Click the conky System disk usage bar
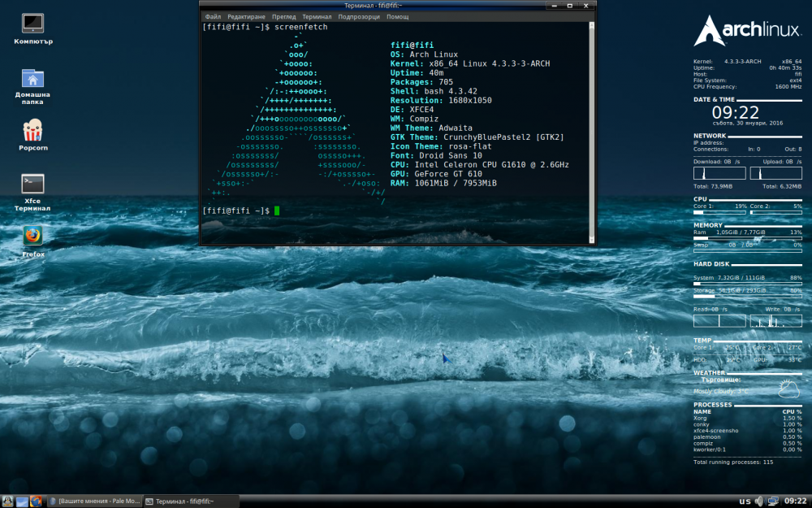 click(747, 284)
